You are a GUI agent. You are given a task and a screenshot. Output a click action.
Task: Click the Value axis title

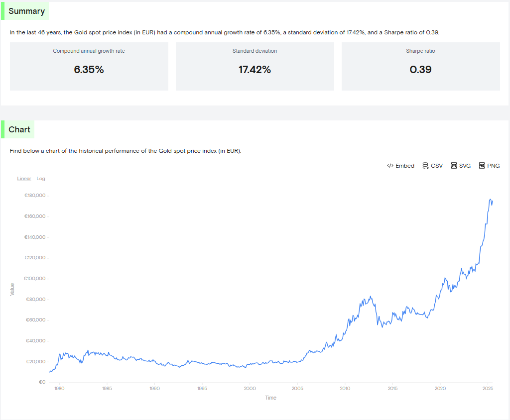tap(12, 289)
